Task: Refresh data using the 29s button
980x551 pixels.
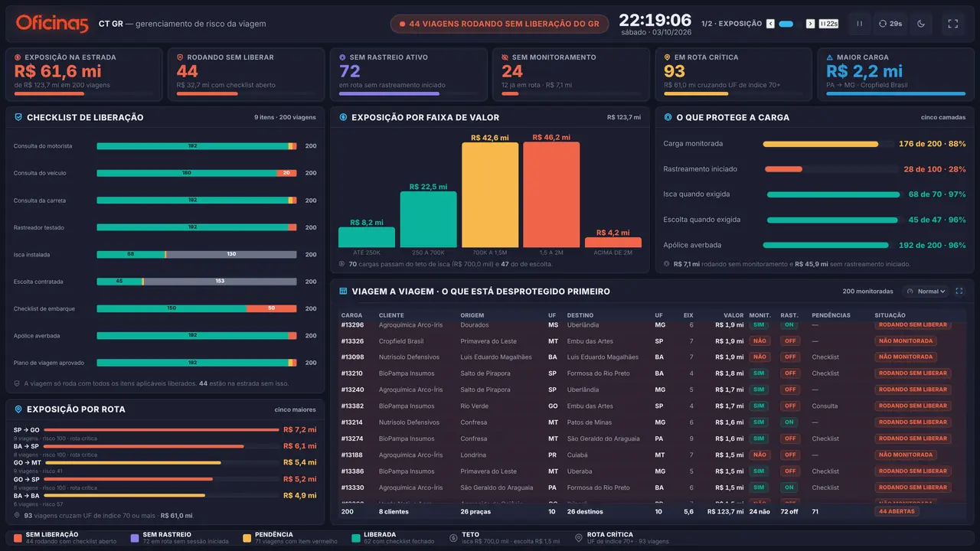Action: [x=891, y=24]
